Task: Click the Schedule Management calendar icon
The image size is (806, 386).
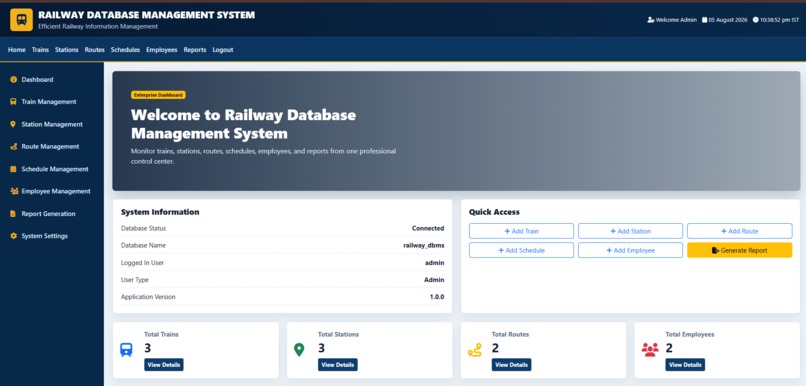Action: click(13, 169)
